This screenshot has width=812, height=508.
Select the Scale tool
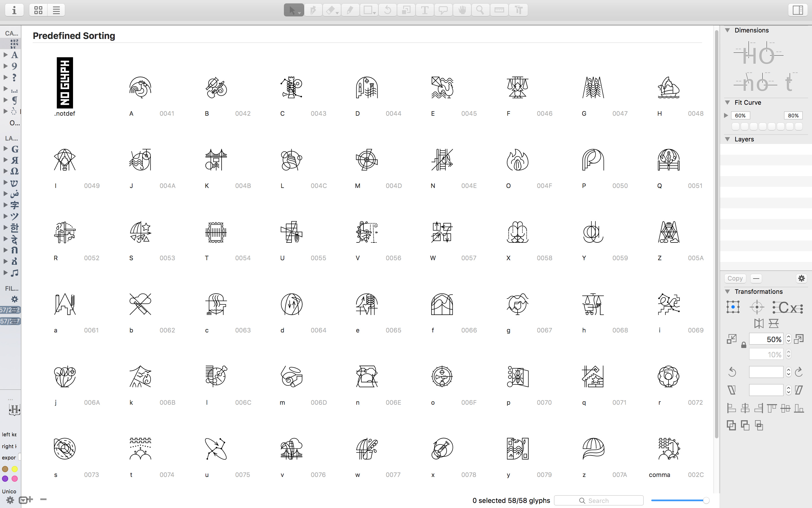click(406, 10)
